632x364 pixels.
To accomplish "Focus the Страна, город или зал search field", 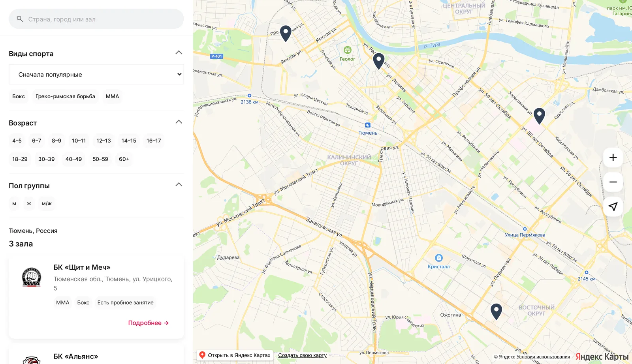I will coord(96,19).
